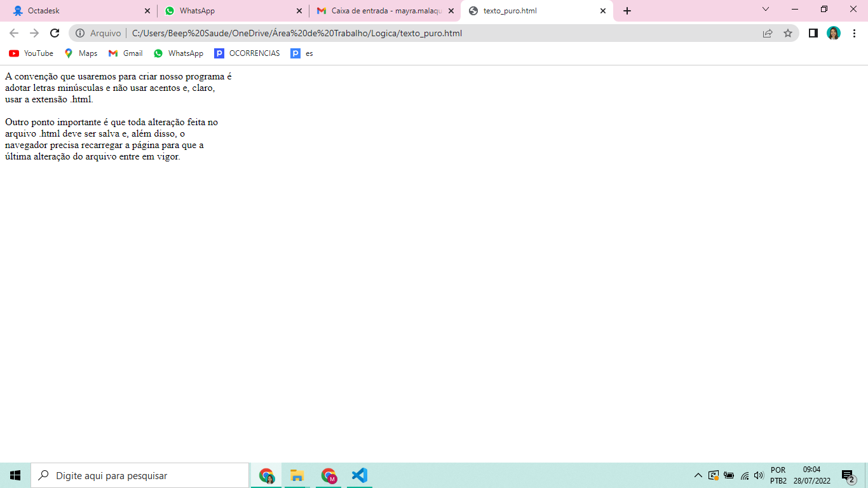Open the battery status icon
The height and width of the screenshot is (488, 868).
point(729,475)
